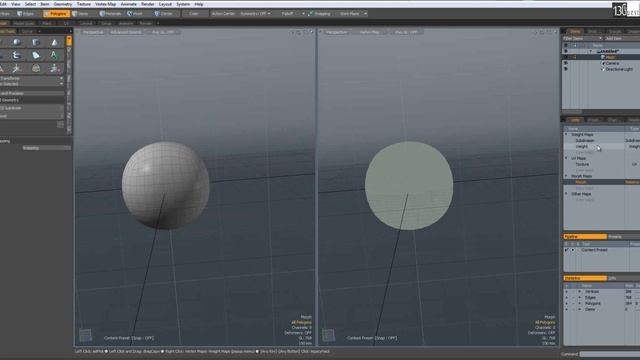Open the Transform dropdown in tool panel
Screen dimensions: 640x360
point(31,78)
